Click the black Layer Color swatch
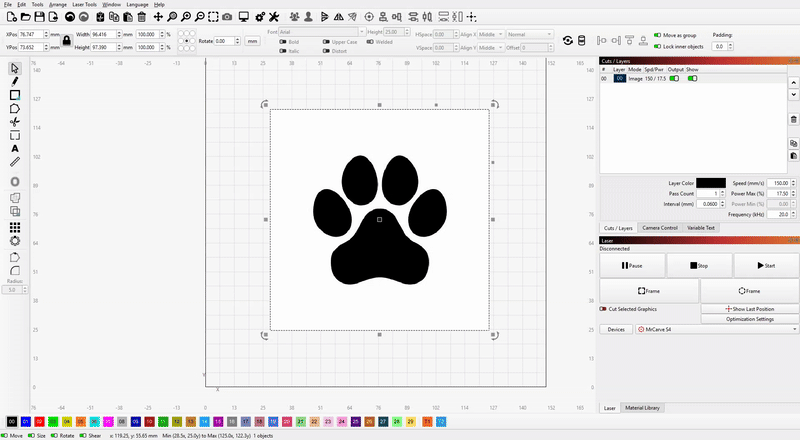This screenshot has width=800, height=440. [711, 183]
